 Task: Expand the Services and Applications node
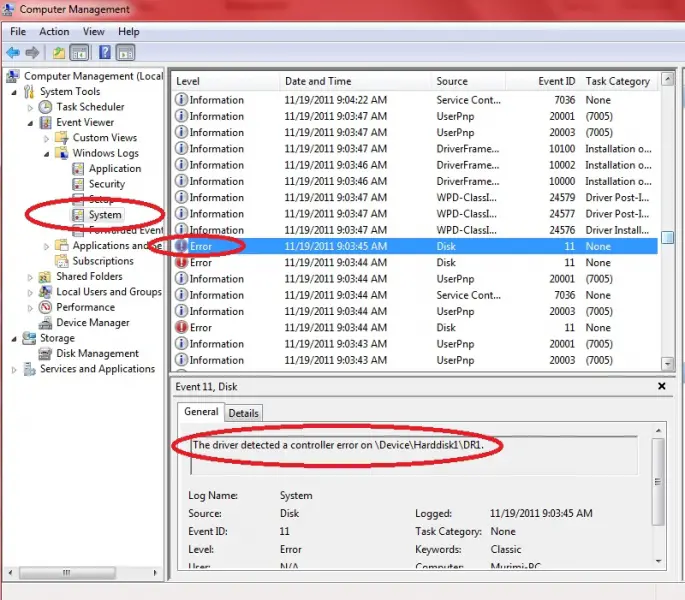14,370
